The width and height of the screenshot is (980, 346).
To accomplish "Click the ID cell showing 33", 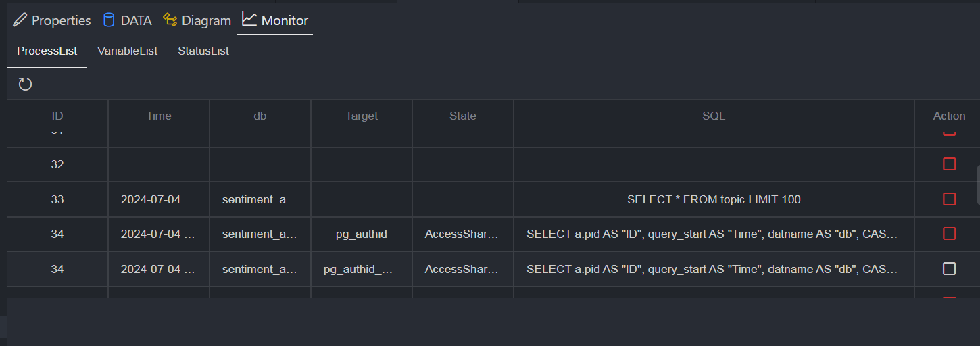I will pyautogui.click(x=57, y=199).
